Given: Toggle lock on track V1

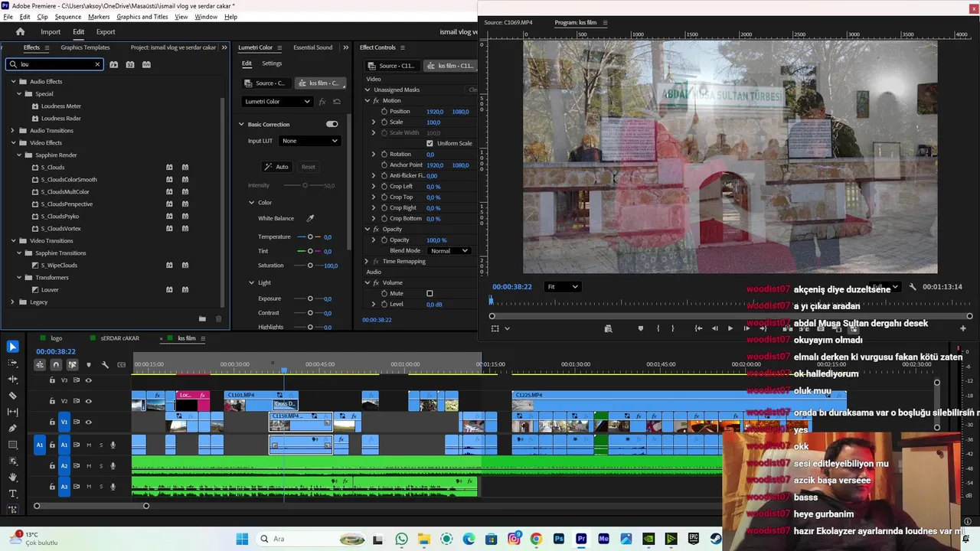Looking at the screenshot, I should (52, 422).
